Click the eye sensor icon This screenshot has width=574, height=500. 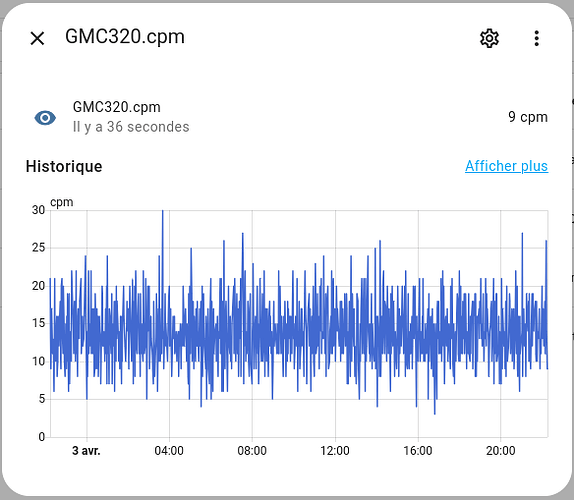pyautogui.click(x=45, y=118)
